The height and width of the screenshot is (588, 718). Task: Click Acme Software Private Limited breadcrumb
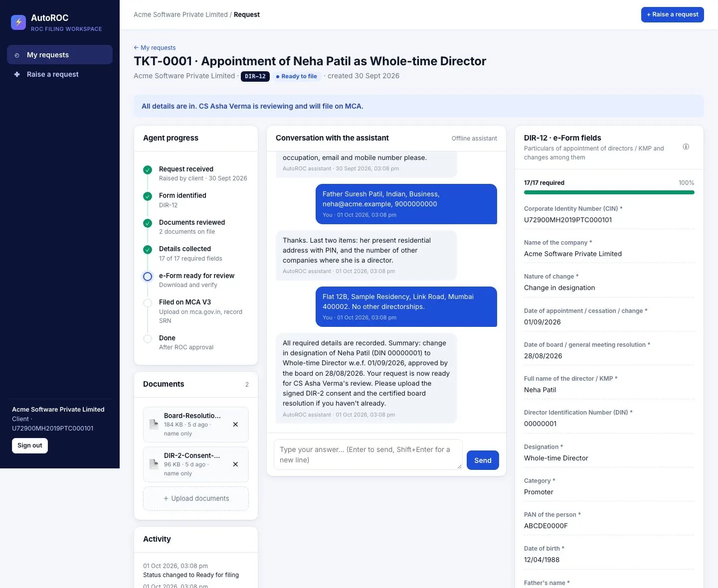[x=180, y=14]
